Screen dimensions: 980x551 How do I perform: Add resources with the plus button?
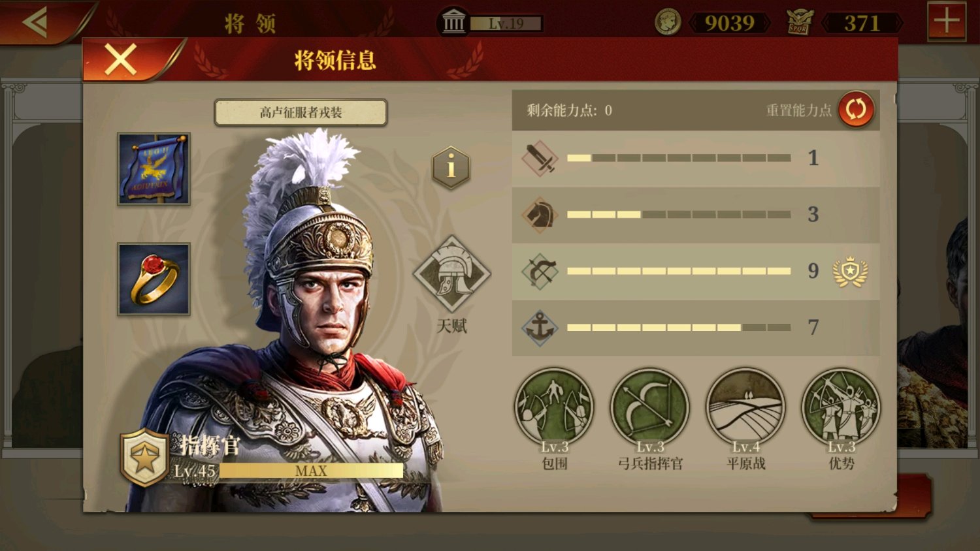[x=947, y=22]
